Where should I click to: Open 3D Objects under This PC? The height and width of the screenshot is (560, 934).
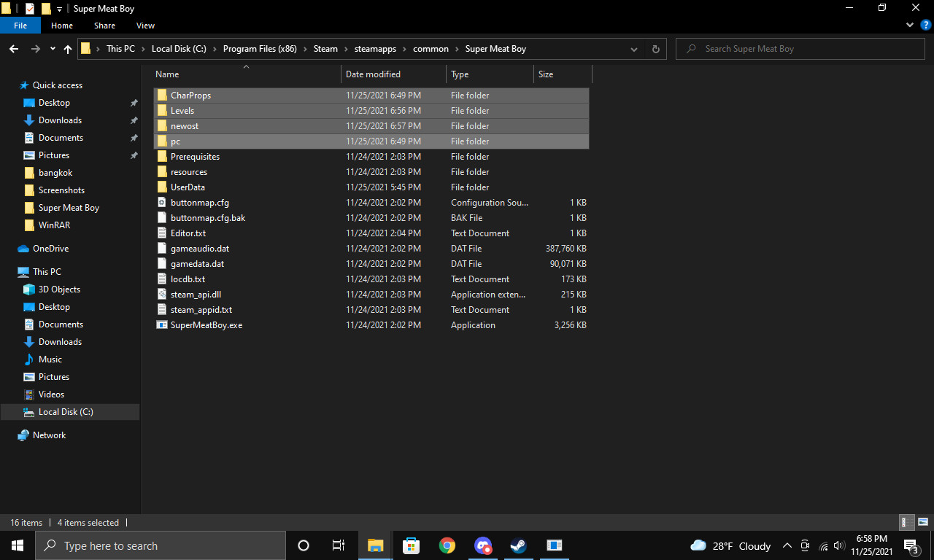click(x=59, y=289)
